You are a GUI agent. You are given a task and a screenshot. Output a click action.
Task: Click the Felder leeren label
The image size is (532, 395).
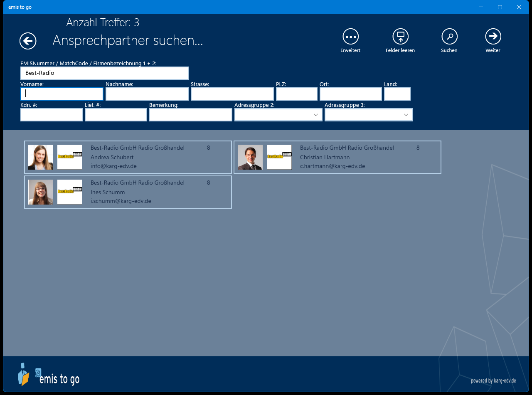[x=400, y=50]
